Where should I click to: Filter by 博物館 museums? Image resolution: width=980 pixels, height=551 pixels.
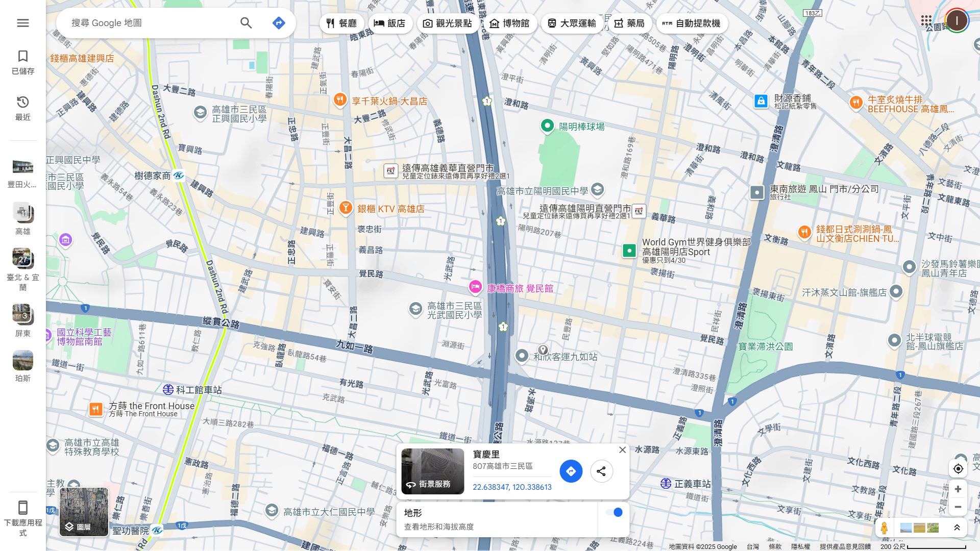point(509,23)
